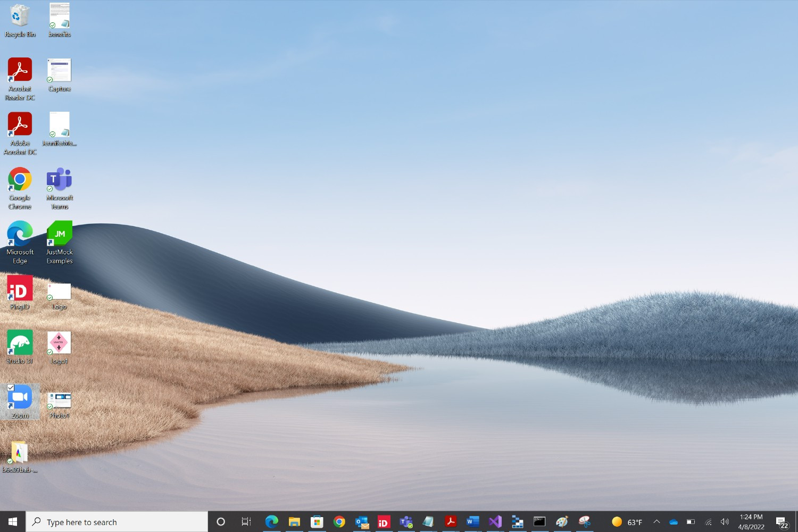Open the Recycle Bin
The width and height of the screenshot is (798, 532).
pyautogui.click(x=20, y=16)
